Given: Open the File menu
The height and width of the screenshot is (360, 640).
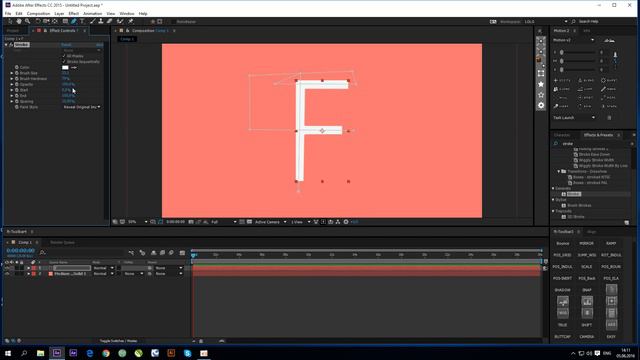Looking at the screenshot, I should click(x=8, y=13).
